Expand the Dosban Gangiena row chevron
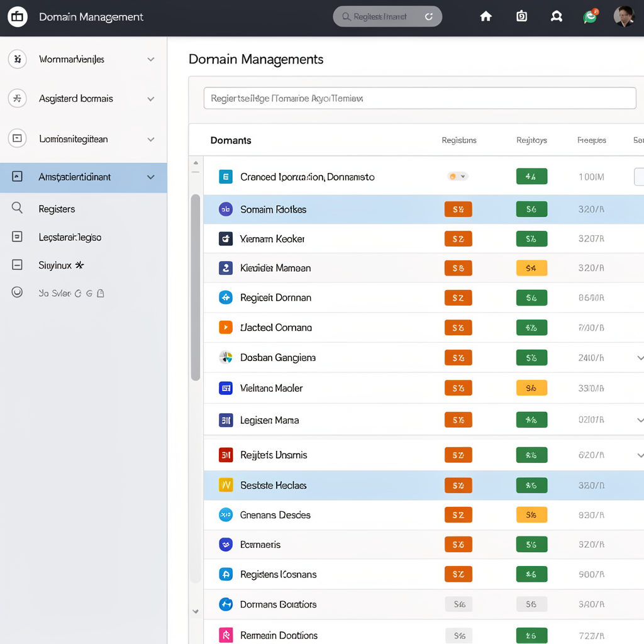Viewport: 644px width, 644px height. coord(640,358)
